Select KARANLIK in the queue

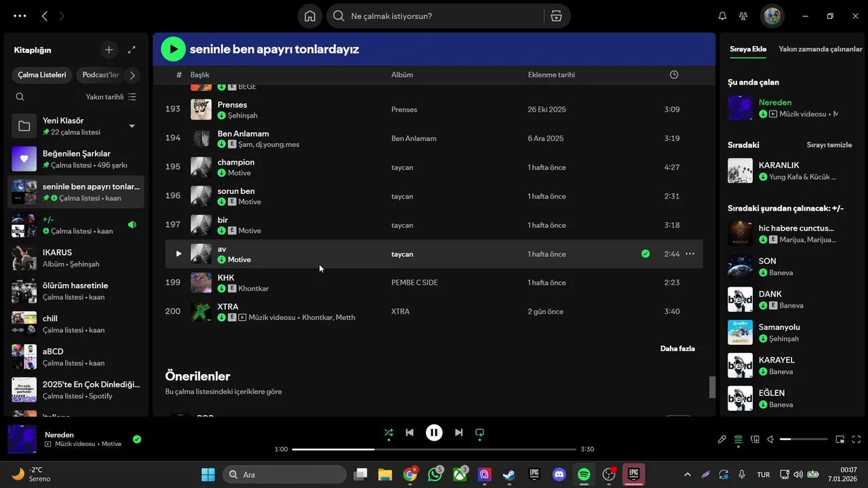coord(792,171)
